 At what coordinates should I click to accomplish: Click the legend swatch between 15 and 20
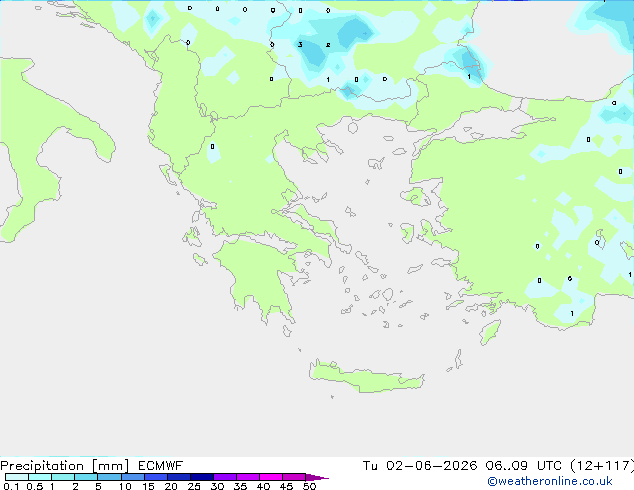(x=155, y=477)
